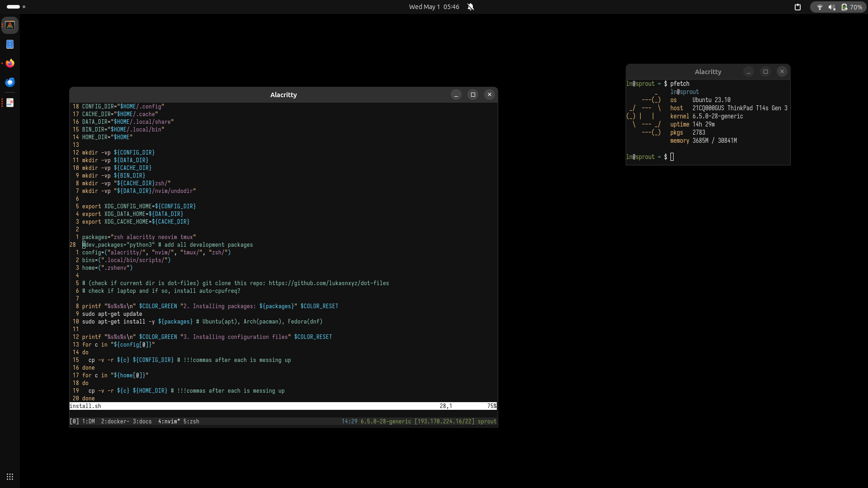Click the uptime 14h 29m value

[x=704, y=124]
